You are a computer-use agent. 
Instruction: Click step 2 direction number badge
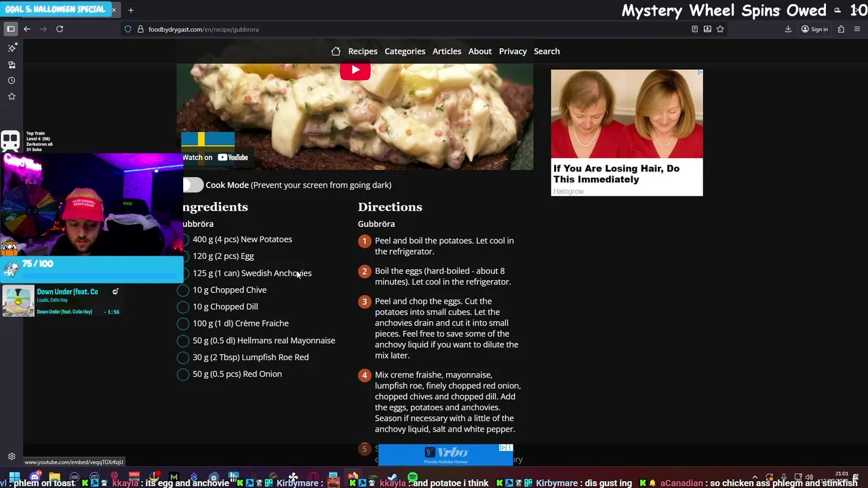pos(364,271)
